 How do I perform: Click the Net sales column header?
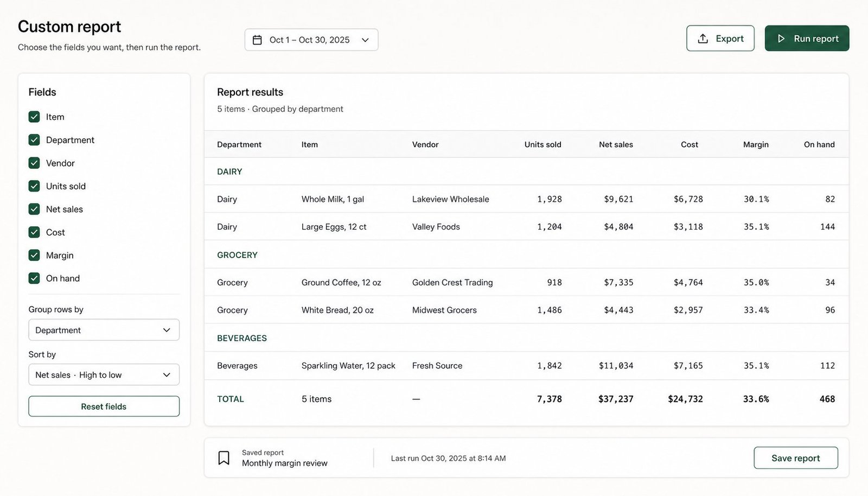click(616, 144)
